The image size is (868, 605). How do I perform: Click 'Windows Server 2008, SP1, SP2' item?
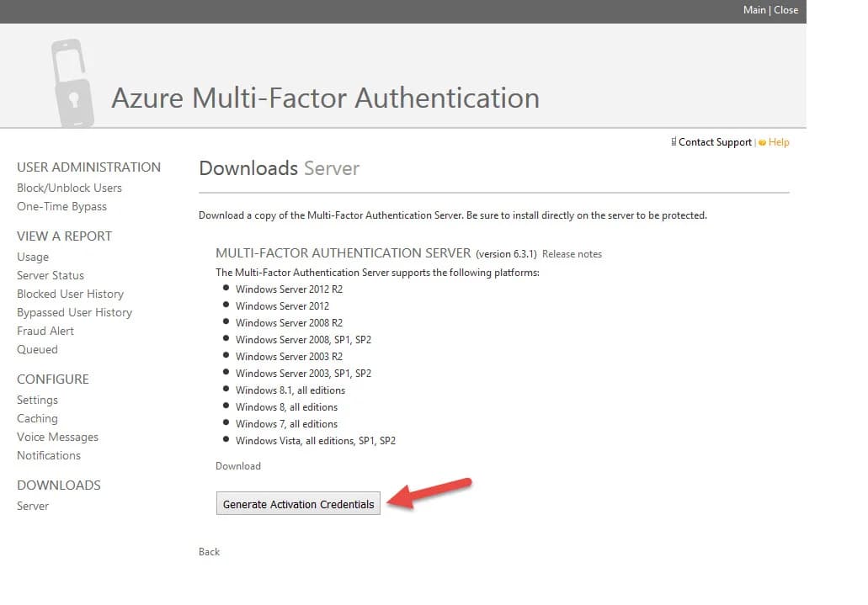click(303, 340)
